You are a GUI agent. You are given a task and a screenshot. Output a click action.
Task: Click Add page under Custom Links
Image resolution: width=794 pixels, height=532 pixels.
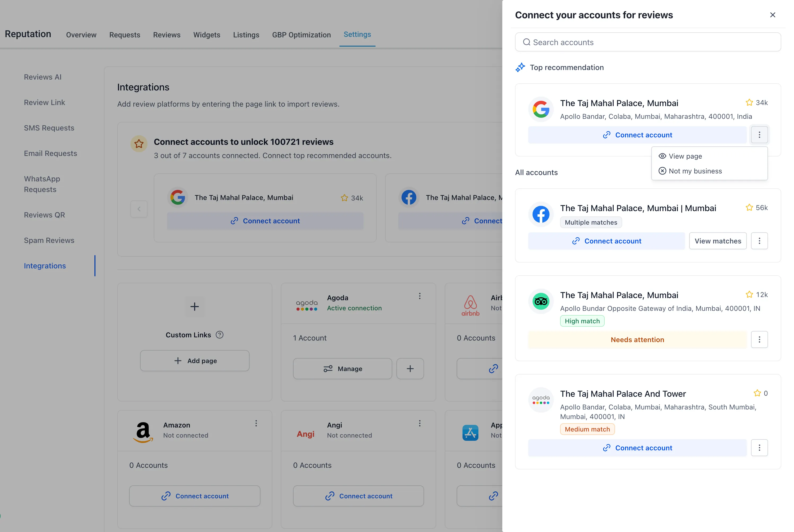195,361
